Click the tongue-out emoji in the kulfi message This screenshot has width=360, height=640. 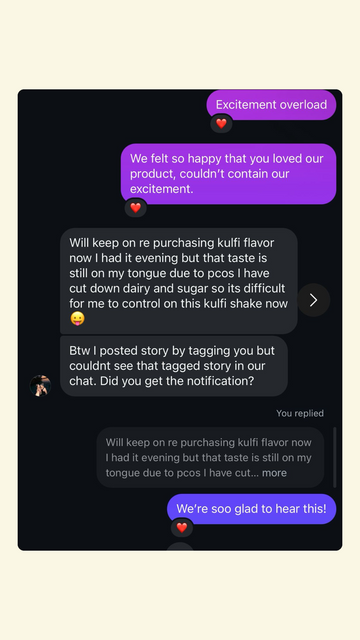pyautogui.click(x=77, y=318)
